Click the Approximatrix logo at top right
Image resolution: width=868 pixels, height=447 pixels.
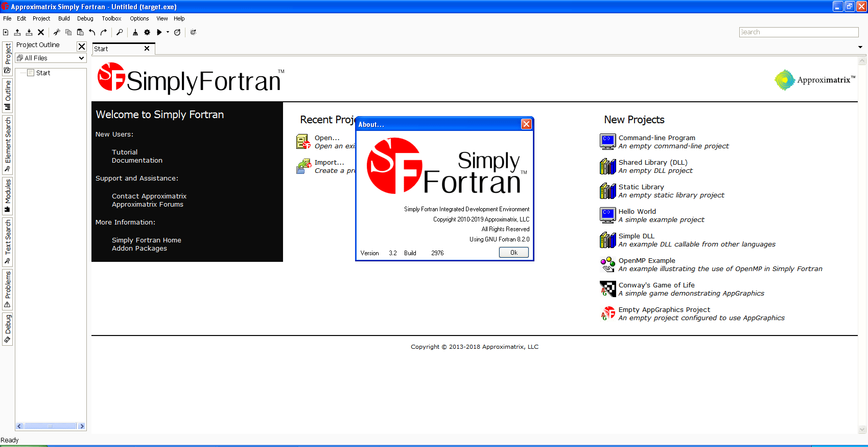tap(814, 80)
